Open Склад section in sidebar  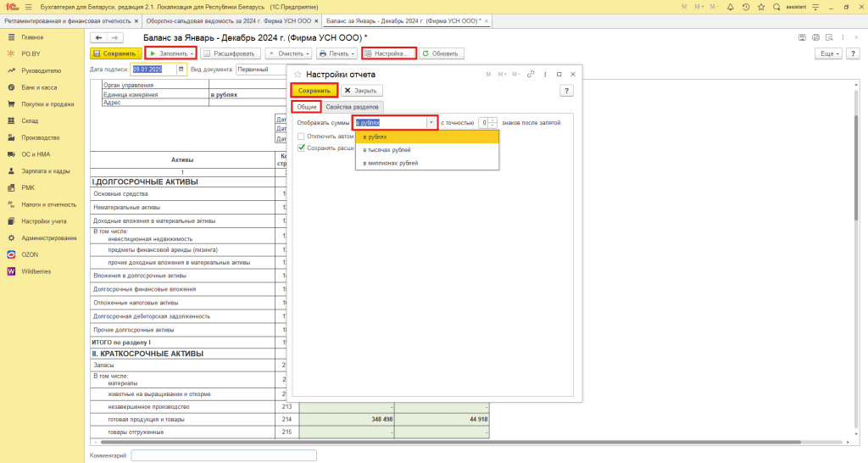click(x=30, y=120)
